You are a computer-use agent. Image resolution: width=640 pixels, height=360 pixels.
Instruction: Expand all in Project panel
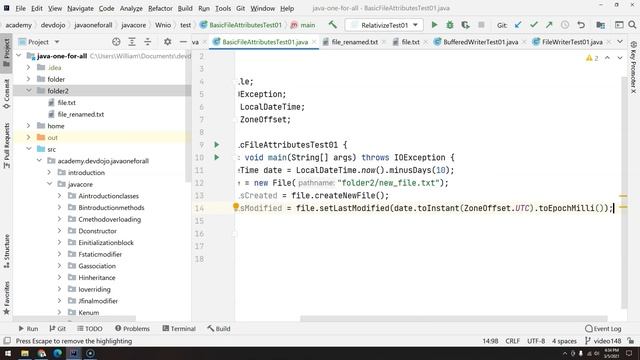[x=132, y=42]
